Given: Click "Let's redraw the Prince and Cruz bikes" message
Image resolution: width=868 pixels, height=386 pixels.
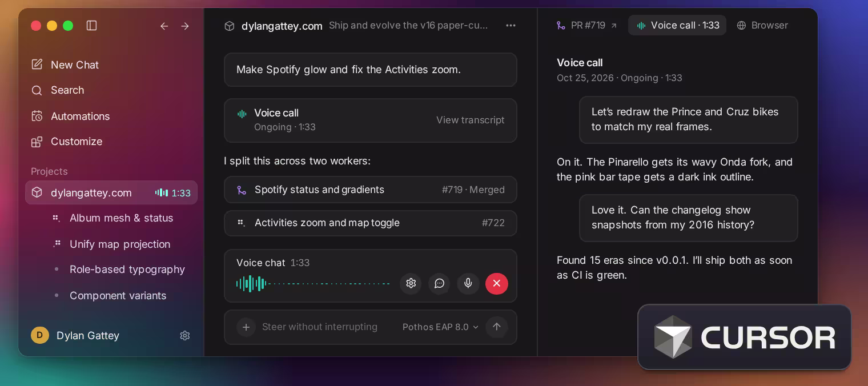Looking at the screenshot, I should coord(689,119).
